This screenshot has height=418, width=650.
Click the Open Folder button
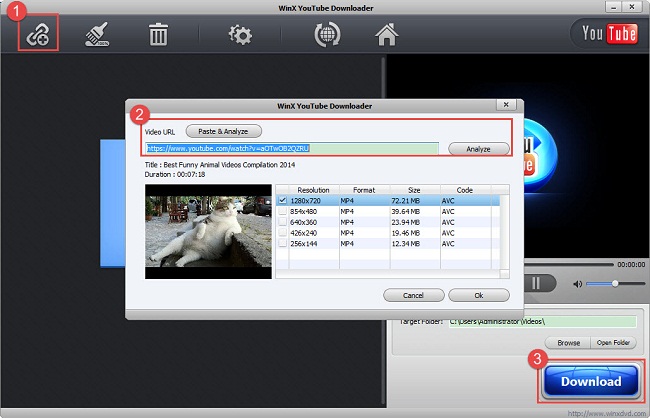613,343
